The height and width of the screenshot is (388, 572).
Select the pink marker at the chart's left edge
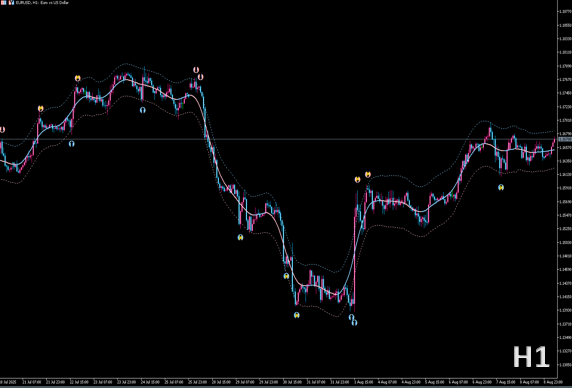click(x=2, y=129)
